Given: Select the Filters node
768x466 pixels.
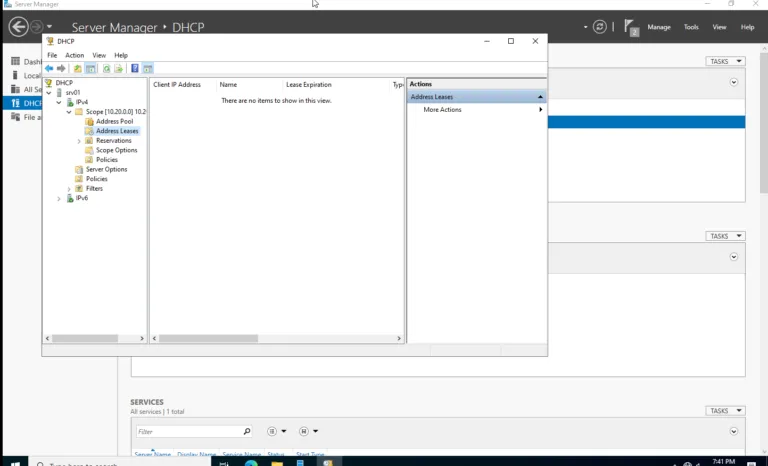Looking at the screenshot, I should click(x=94, y=188).
